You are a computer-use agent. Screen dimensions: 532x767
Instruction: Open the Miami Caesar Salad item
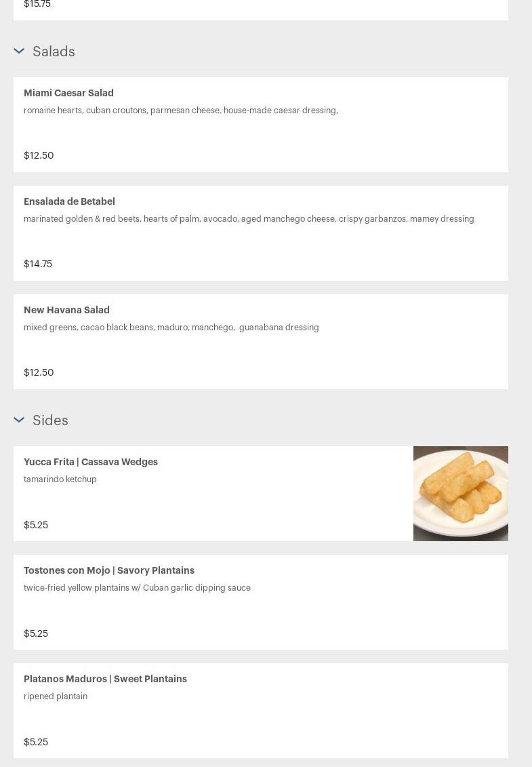pos(68,93)
